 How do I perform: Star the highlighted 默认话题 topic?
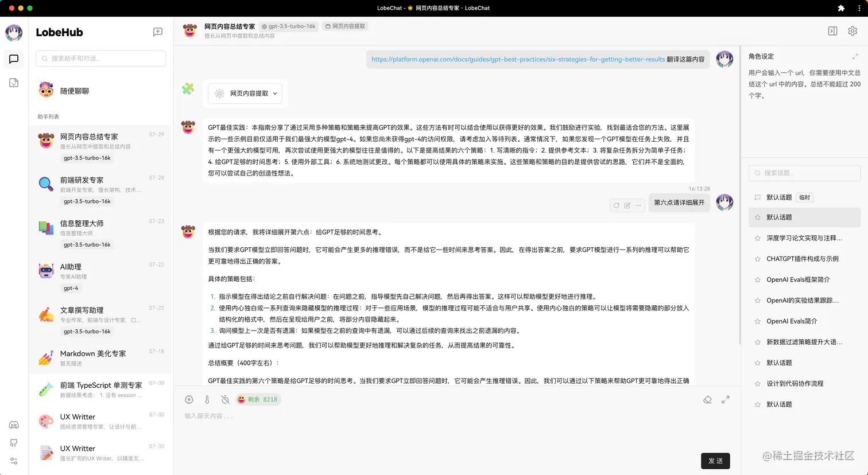[x=757, y=217]
